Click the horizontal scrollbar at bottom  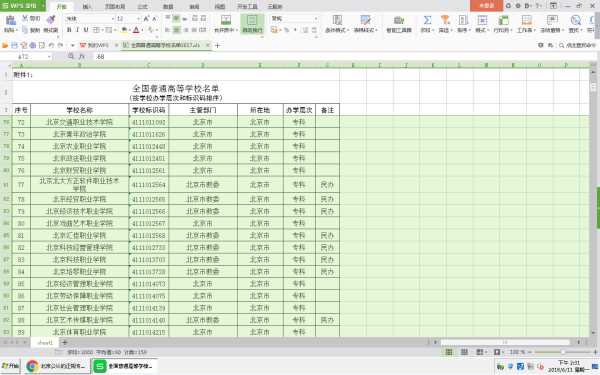505,342
